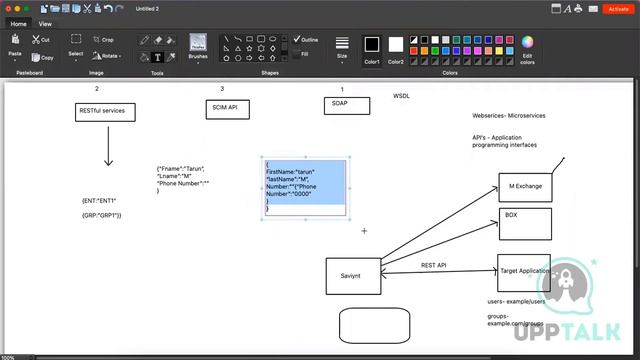Click the scissors icon in title bar

(x=87, y=9)
